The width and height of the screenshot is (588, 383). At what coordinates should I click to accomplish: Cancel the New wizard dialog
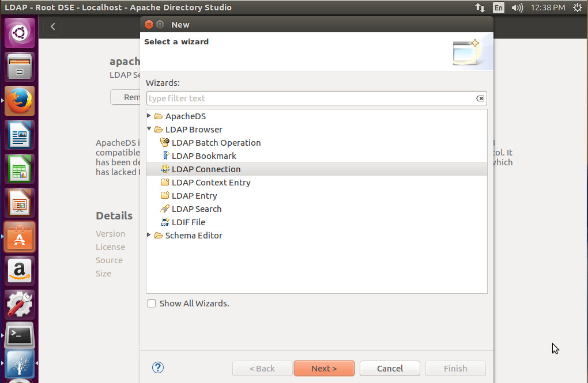[390, 368]
